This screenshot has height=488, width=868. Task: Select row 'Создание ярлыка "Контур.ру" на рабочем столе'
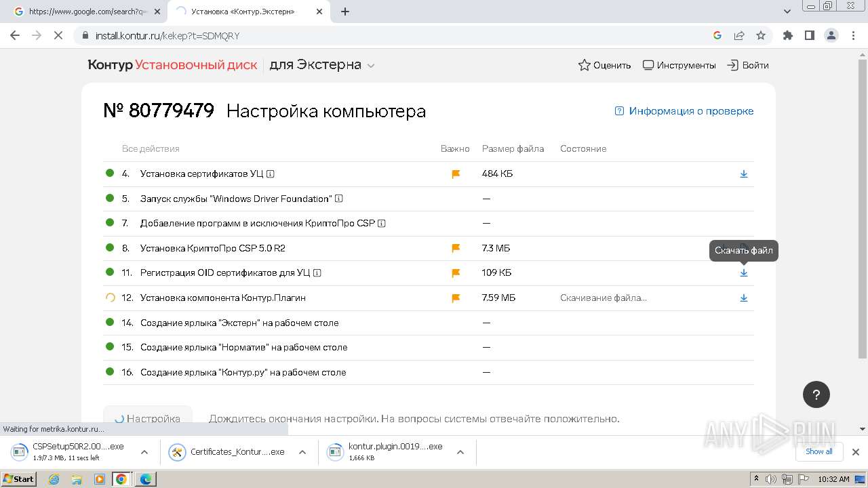[x=428, y=372]
